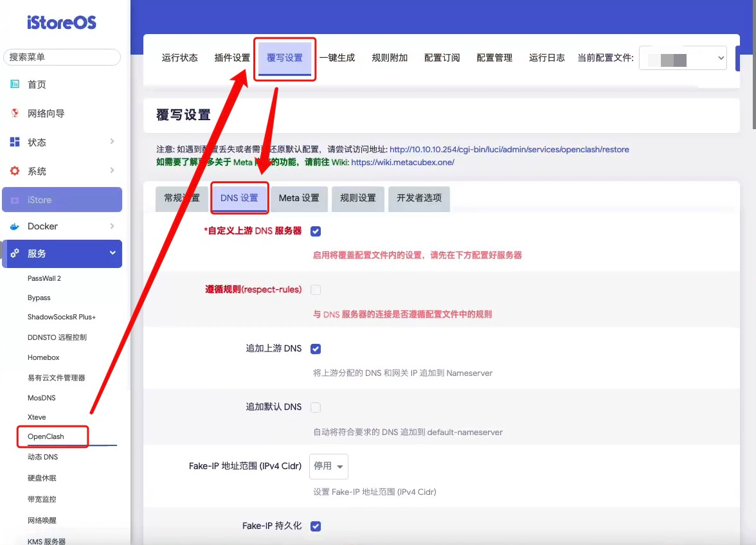Click the page vertical scrollbar
The image size is (756, 545).
point(753,64)
